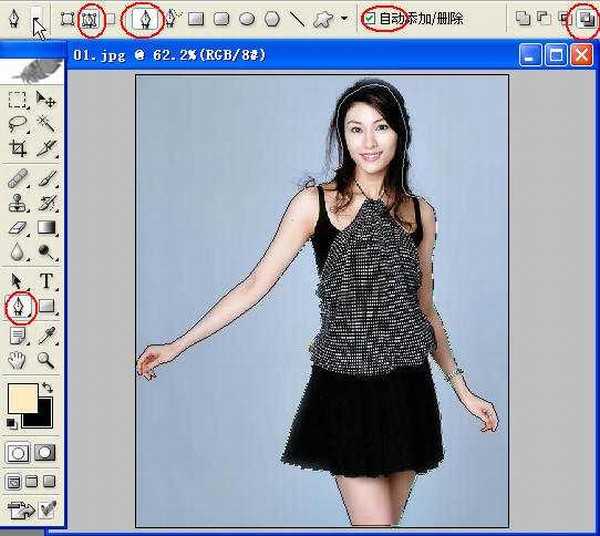Choose the Crop tool
The width and height of the screenshot is (600, 536).
pyautogui.click(x=18, y=149)
